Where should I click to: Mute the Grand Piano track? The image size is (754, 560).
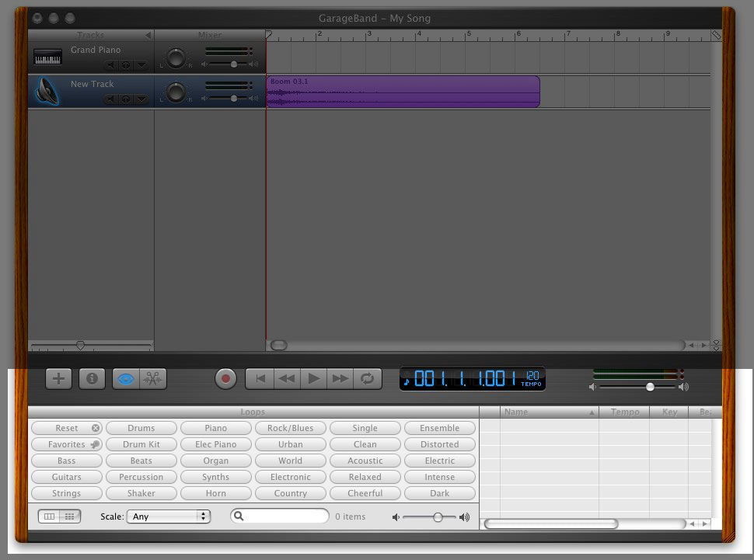click(x=112, y=65)
